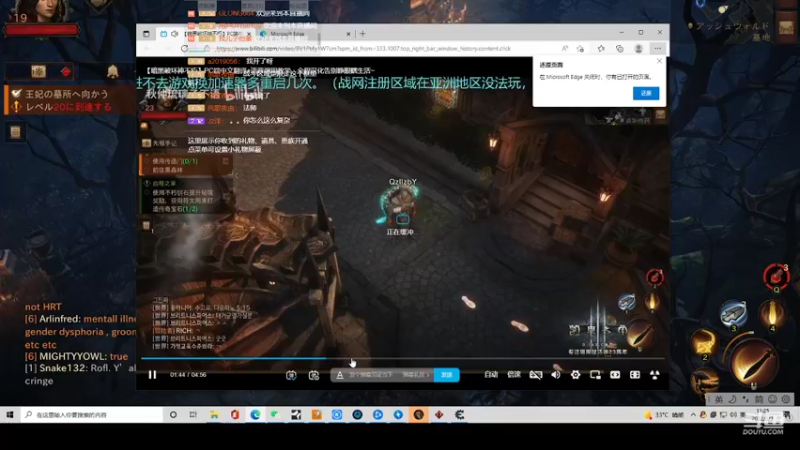Open danmaku settings icon beside the toggle

click(314, 375)
